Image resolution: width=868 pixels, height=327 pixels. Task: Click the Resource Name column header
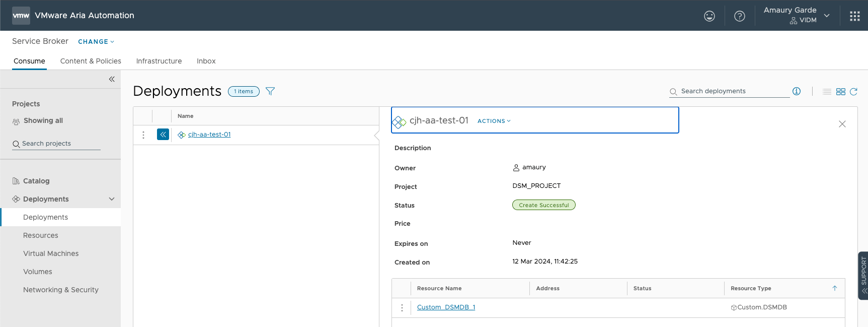click(x=439, y=288)
